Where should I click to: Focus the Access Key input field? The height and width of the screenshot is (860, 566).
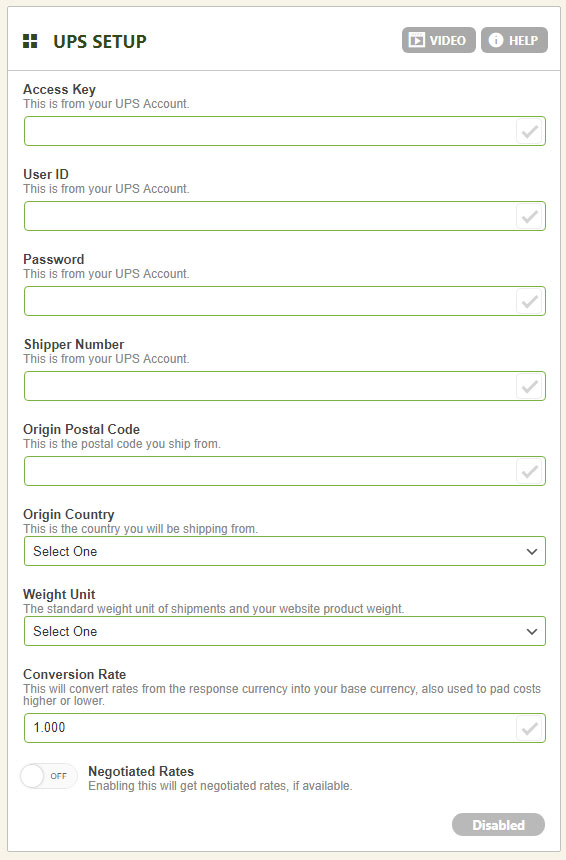tap(270, 131)
